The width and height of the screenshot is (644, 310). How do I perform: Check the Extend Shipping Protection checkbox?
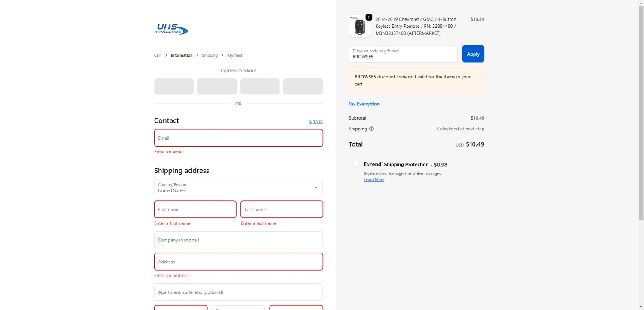(357, 164)
